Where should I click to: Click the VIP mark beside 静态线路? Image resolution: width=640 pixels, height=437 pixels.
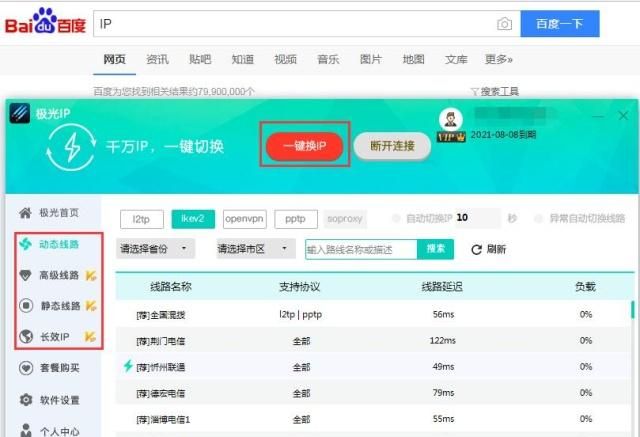tap(91, 306)
